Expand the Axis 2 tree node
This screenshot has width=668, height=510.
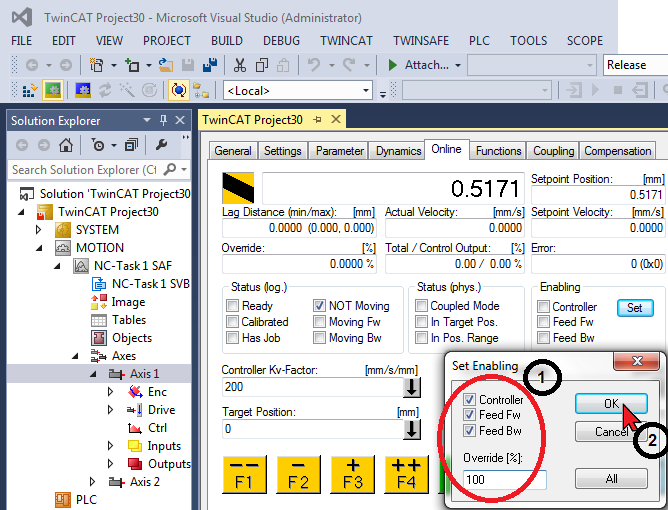pos(92,482)
